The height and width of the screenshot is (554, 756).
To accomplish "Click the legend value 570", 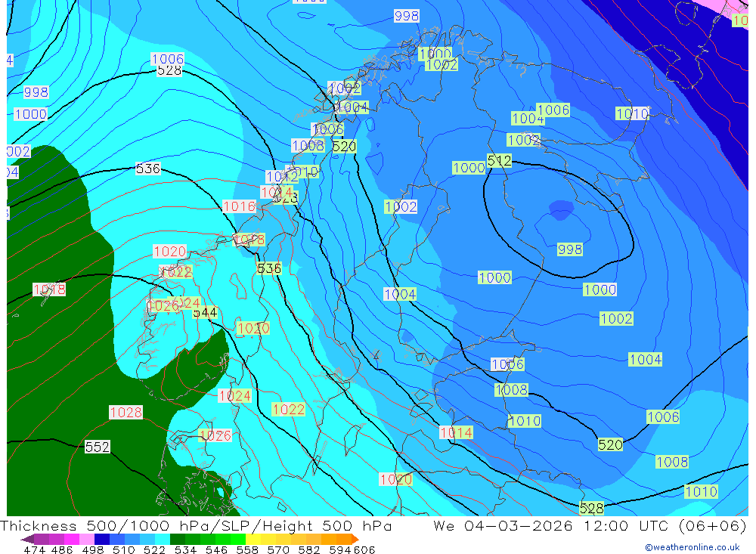I will [278, 549].
